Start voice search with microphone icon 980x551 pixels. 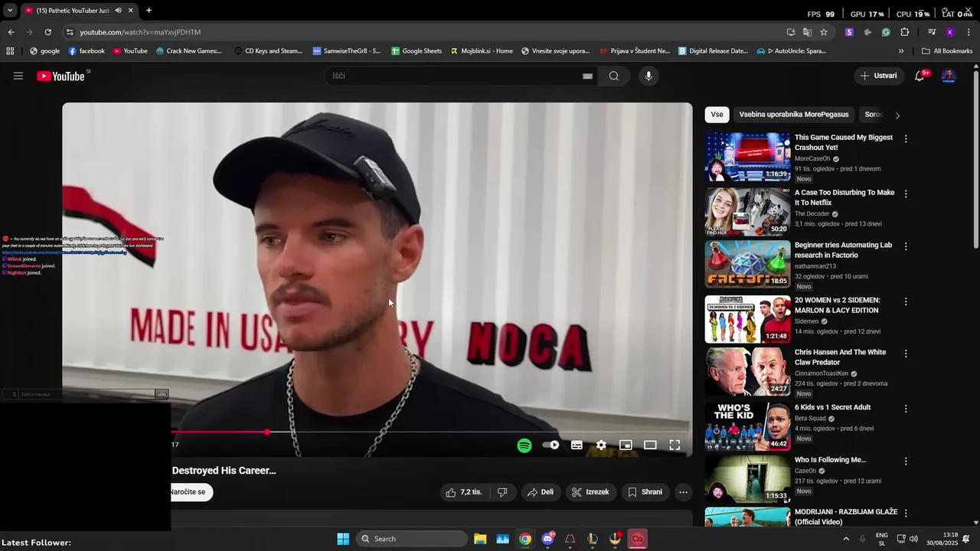tap(648, 76)
